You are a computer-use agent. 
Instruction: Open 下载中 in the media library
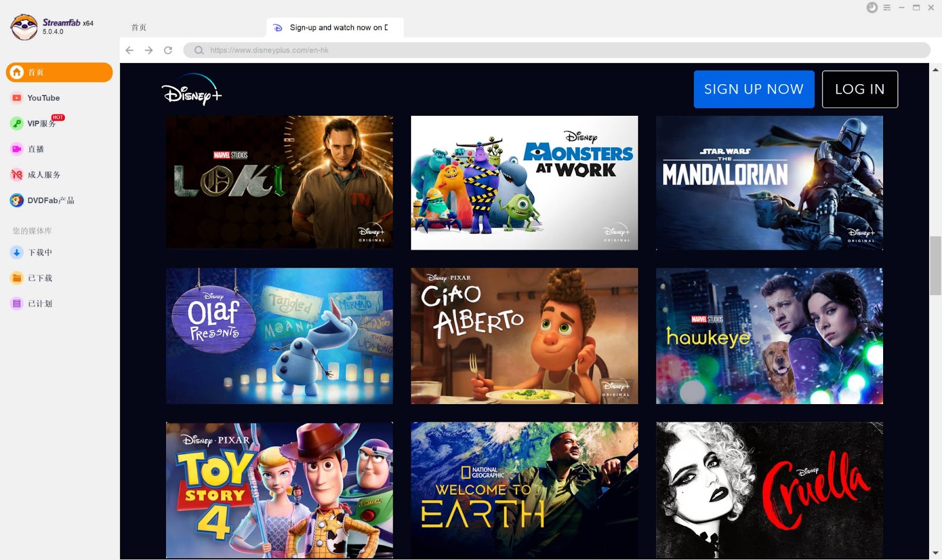tap(59, 252)
